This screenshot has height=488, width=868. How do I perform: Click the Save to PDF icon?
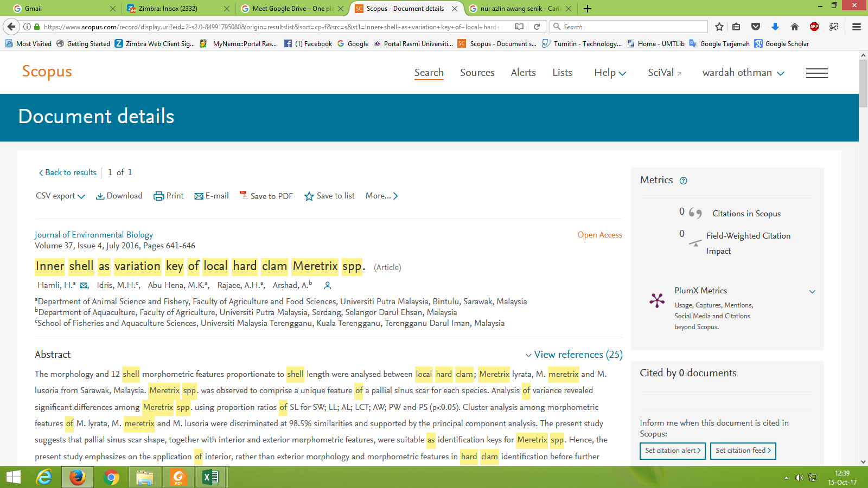(x=244, y=195)
